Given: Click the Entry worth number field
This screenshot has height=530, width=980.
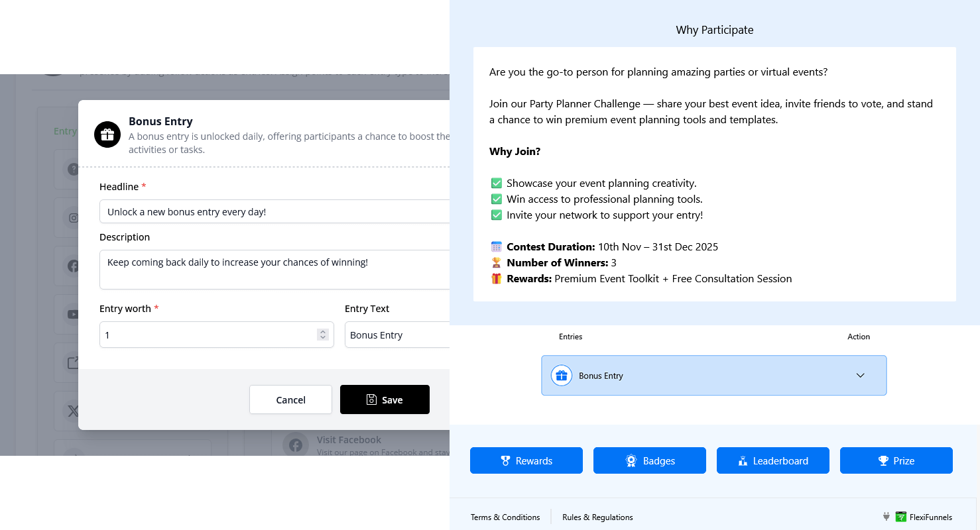Looking at the screenshot, I should point(217,335).
